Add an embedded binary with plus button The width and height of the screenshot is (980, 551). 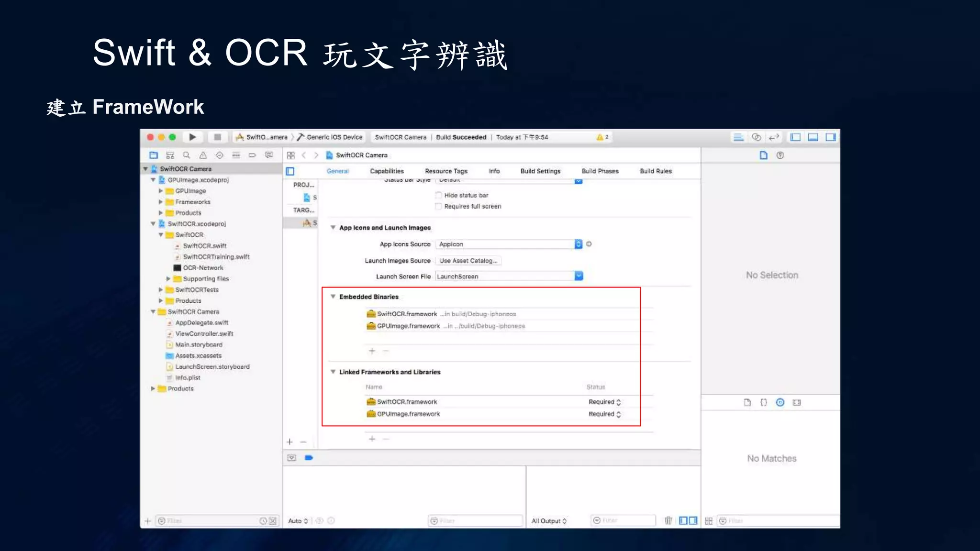tap(372, 351)
